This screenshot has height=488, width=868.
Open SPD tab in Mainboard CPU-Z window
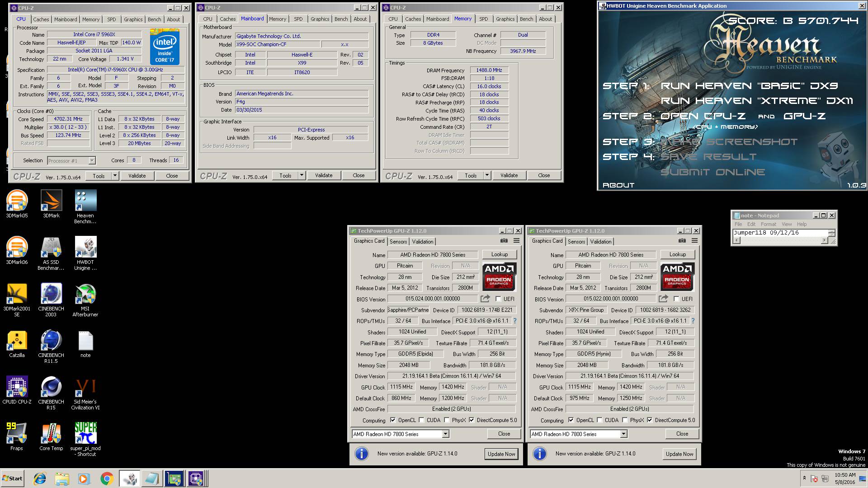click(298, 19)
